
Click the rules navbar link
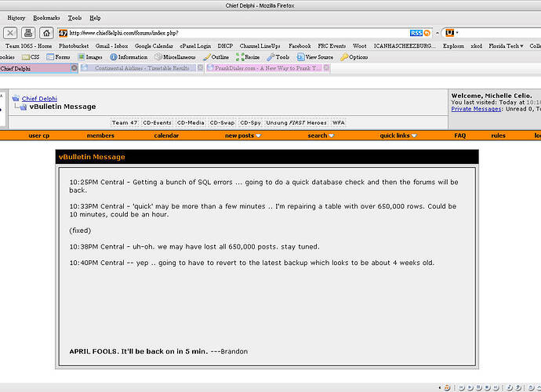click(x=498, y=136)
